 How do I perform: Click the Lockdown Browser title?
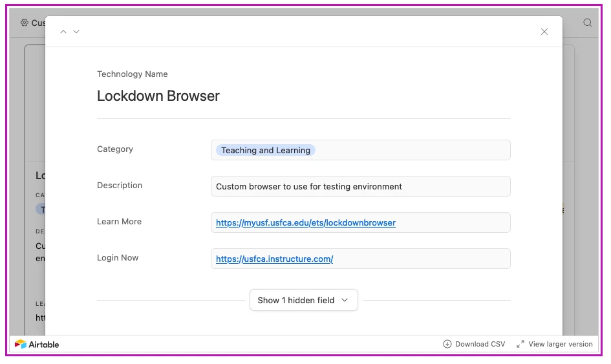click(158, 96)
